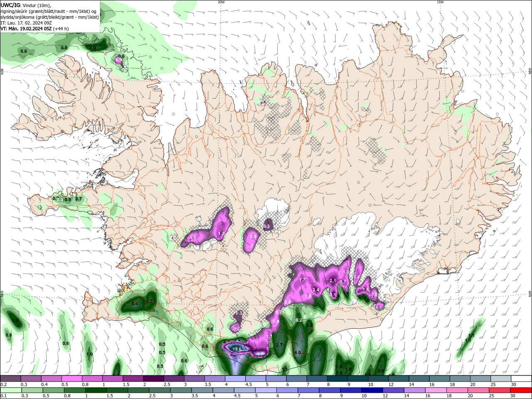Click the white '2.4' value in pink area
The image size is (532, 399).
tap(315, 290)
